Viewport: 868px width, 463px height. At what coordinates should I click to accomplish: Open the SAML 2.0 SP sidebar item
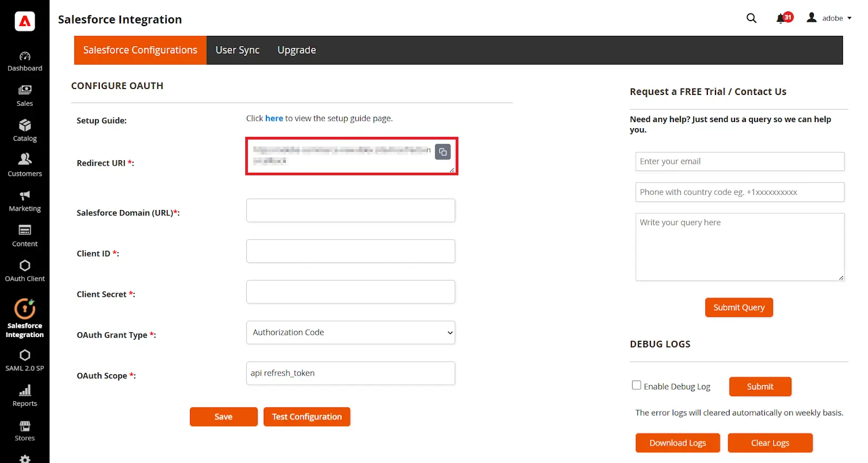25,360
